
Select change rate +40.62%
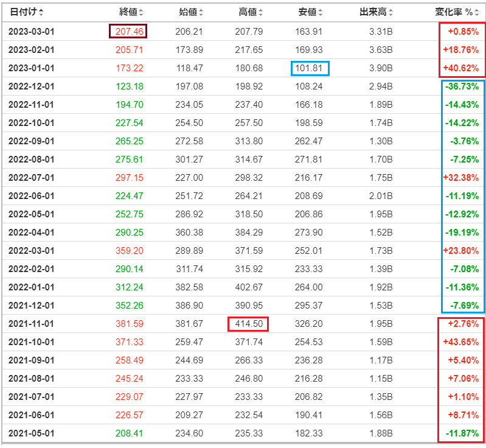(x=461, y=68)
